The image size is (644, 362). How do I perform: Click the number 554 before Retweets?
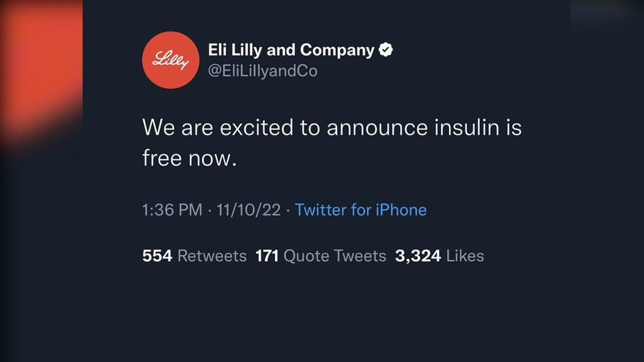point(157,256)
